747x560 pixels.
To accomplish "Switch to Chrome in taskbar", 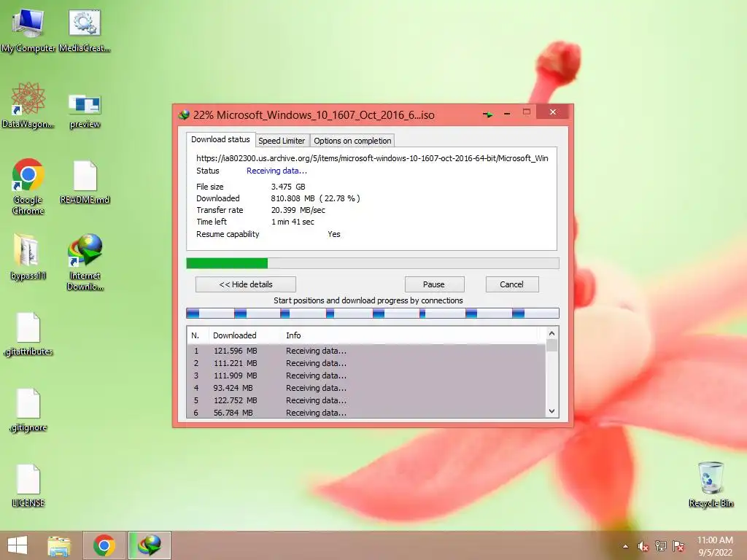I will coord(104,545).
